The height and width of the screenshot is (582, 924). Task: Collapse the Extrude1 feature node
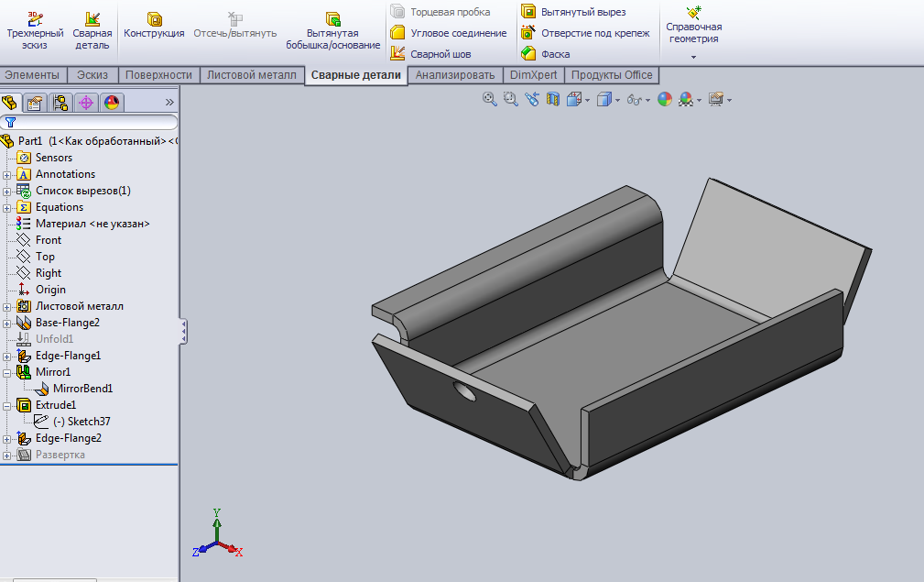[6, 406]
